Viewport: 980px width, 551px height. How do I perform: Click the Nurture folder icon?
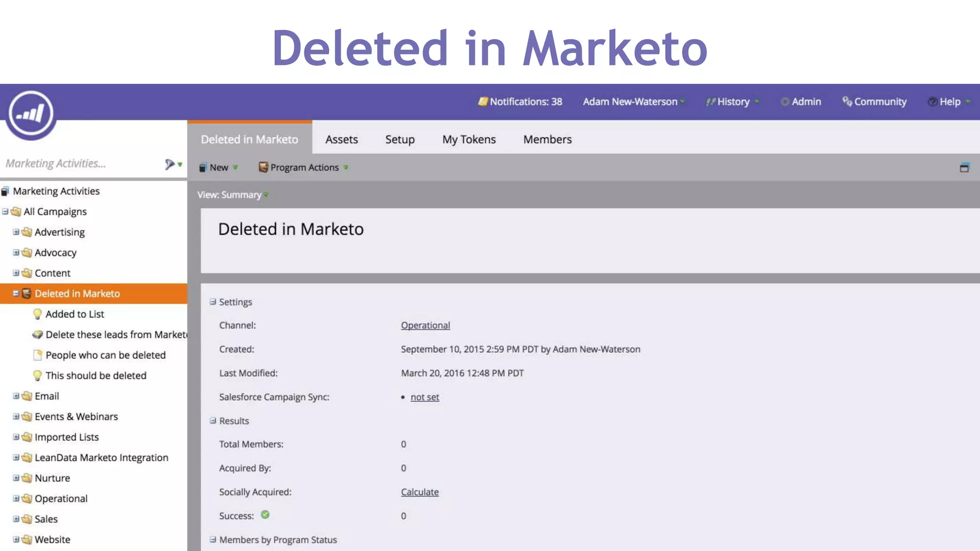pyautogui.click(x=27, y=478)
